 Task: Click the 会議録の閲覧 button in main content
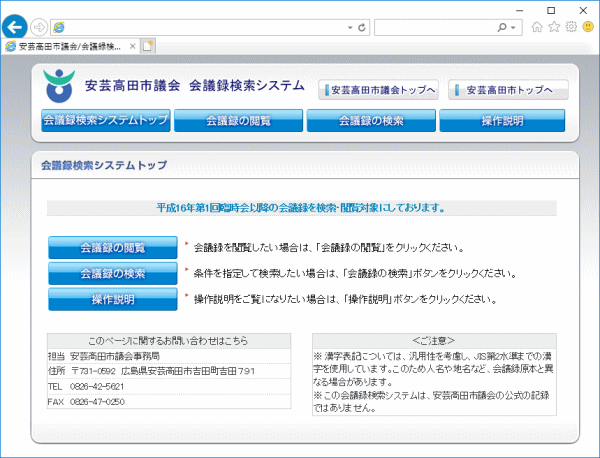tap(113, 248)
